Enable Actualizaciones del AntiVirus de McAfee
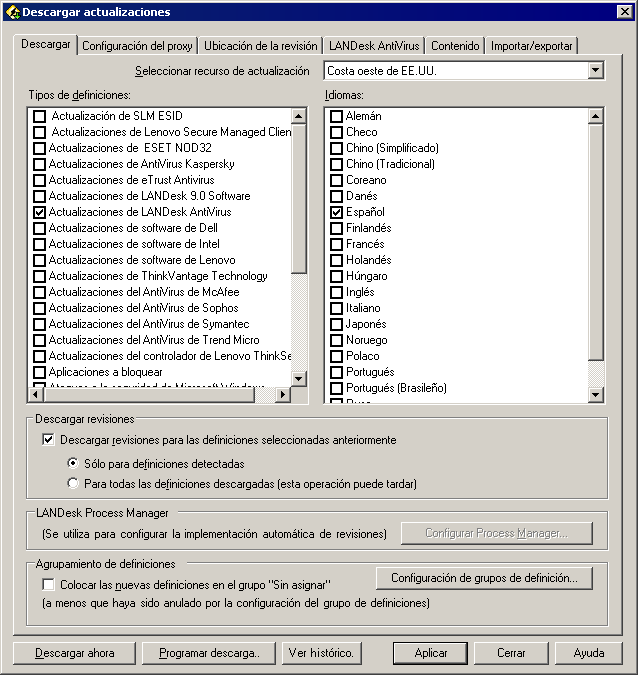 [x=39, y=292]
